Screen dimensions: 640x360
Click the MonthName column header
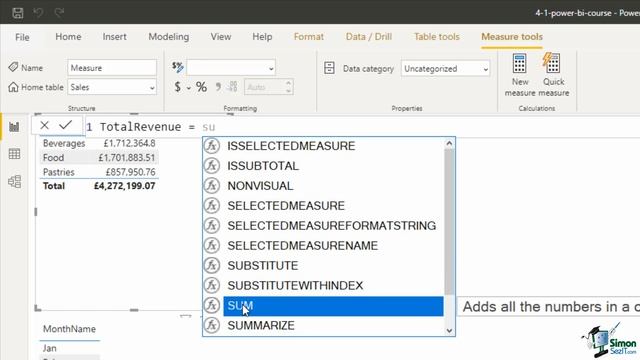[69, 329]
